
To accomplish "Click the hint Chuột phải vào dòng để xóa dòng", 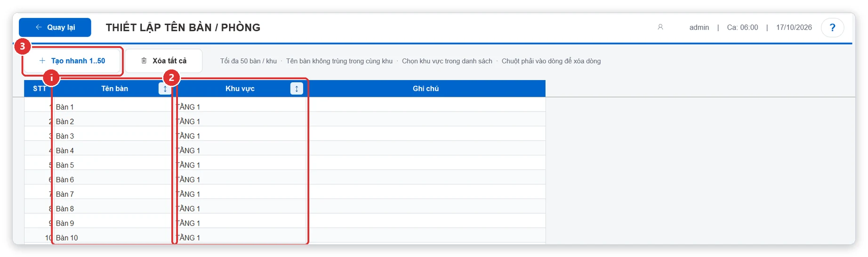I will click(x=551, y=61).
